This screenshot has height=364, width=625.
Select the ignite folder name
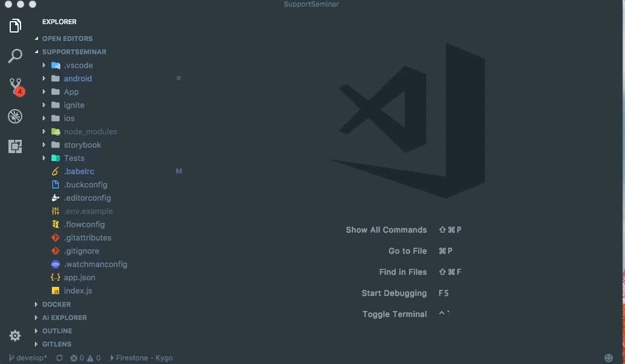[x=74, y=105]
